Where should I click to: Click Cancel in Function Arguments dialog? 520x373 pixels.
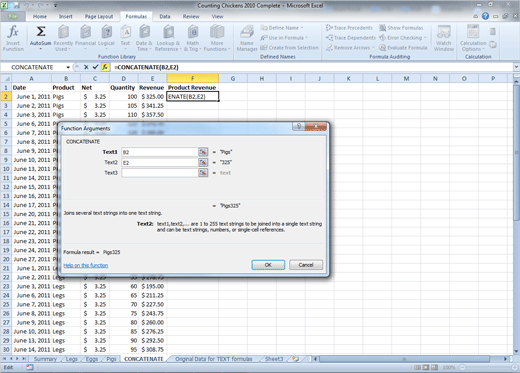tap(306, 265)
